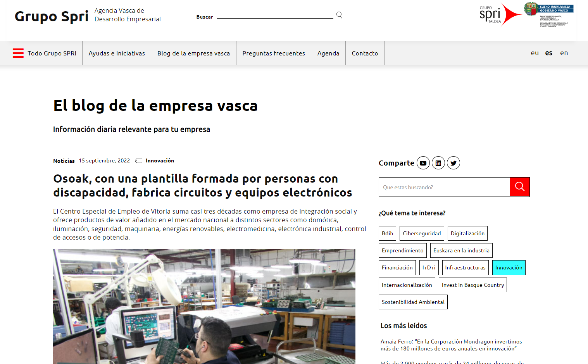Go to Preguntas frecuentes page

click(x=274, y=53)
